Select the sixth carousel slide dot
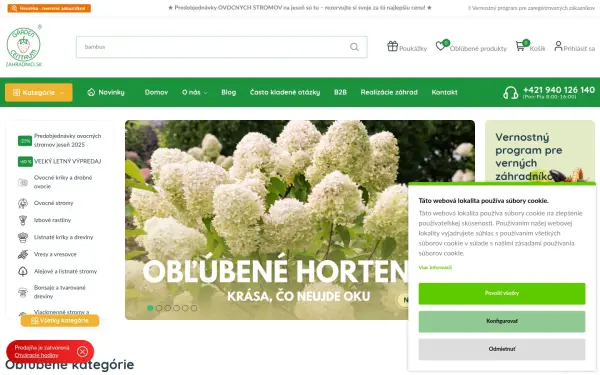The height and width of the screenshot is (375, 600). click(x=194, y=308)
